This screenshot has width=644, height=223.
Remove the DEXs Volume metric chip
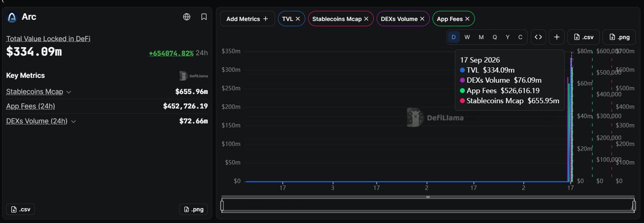[422, 19]
